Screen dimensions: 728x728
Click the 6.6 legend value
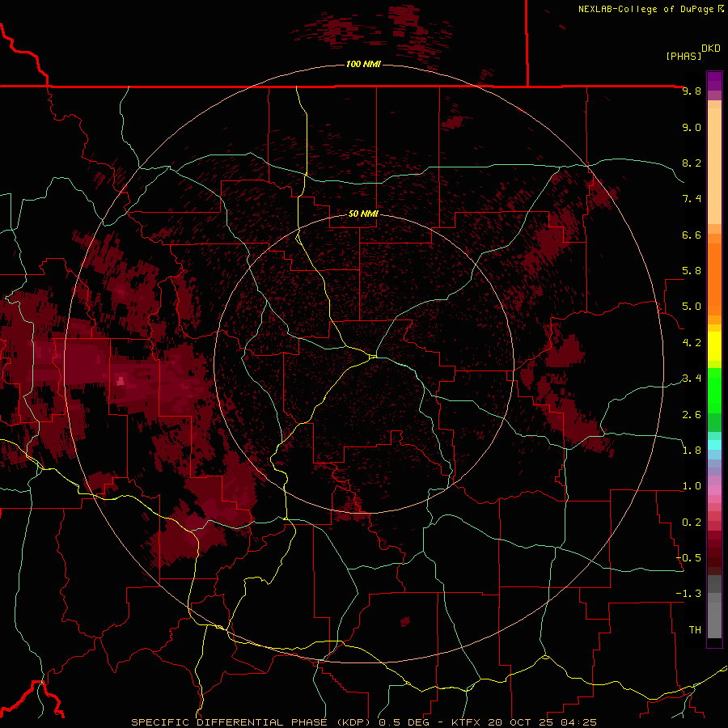(692, 235)
